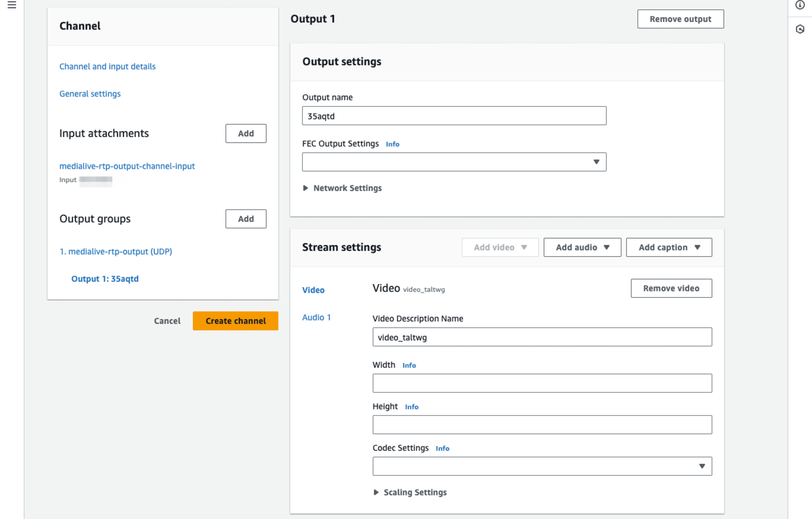This screenshot has width=812, height=519.
Task: Expand the Network Settings section
Action: [342, 188]
